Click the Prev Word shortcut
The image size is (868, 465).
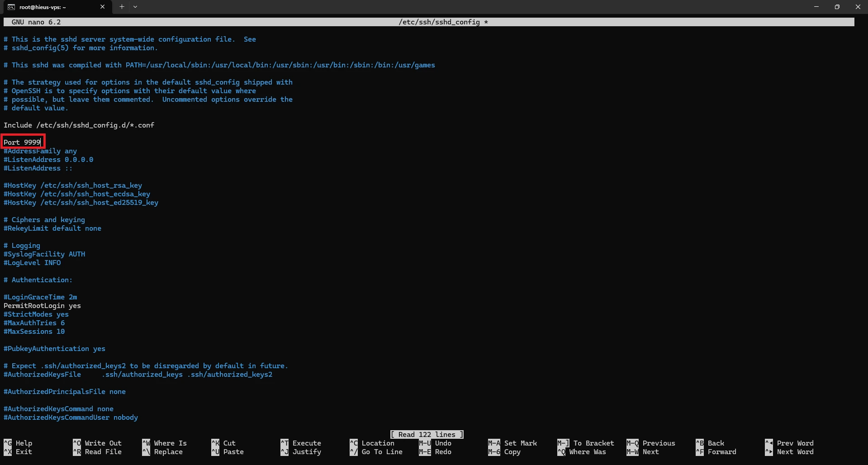click(789, 443)
